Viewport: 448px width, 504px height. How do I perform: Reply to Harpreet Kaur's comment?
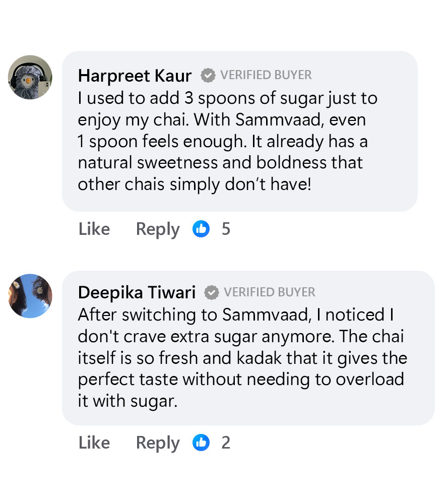pyautogui.click(x=157, y=229)
